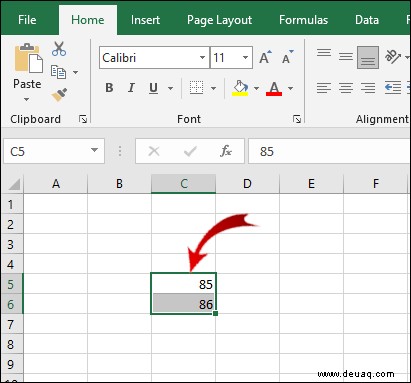
Task: Select Top Align icon
Action: pyautogui.click(x=324, y=54)
